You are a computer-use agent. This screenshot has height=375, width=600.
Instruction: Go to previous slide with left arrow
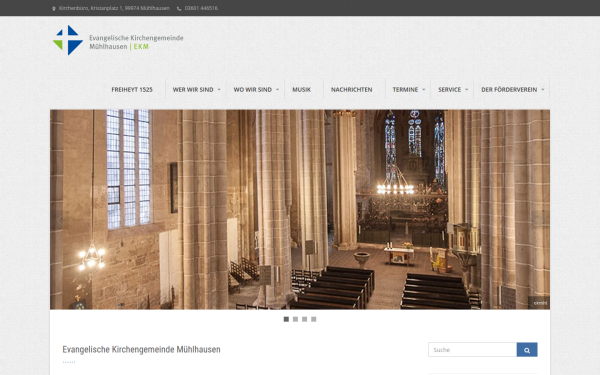pos(59,220)
